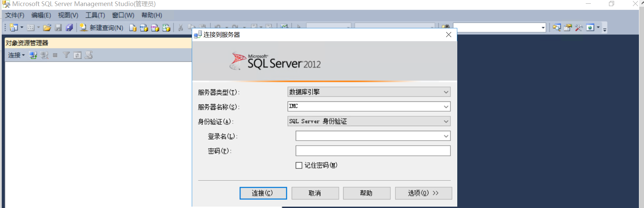Click the 取消 button
The width and height of the screenshot is (644, 208).
315,193
